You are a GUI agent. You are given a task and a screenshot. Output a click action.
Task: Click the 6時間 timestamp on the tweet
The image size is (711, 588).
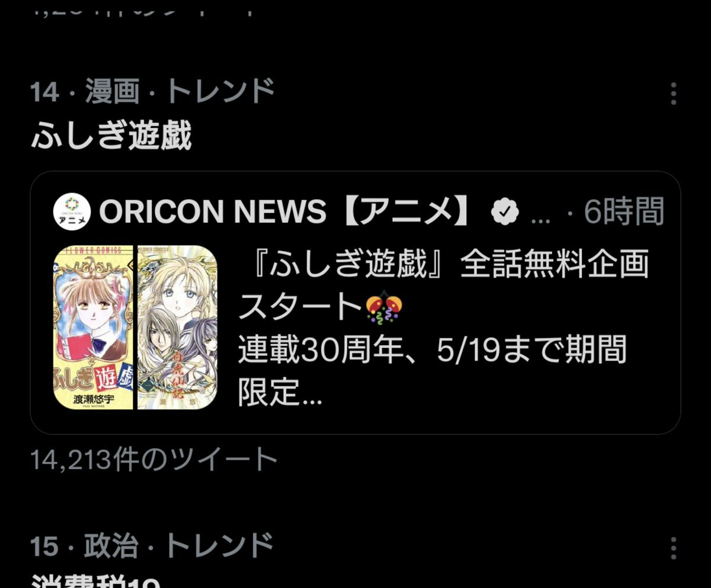[623, 211]
